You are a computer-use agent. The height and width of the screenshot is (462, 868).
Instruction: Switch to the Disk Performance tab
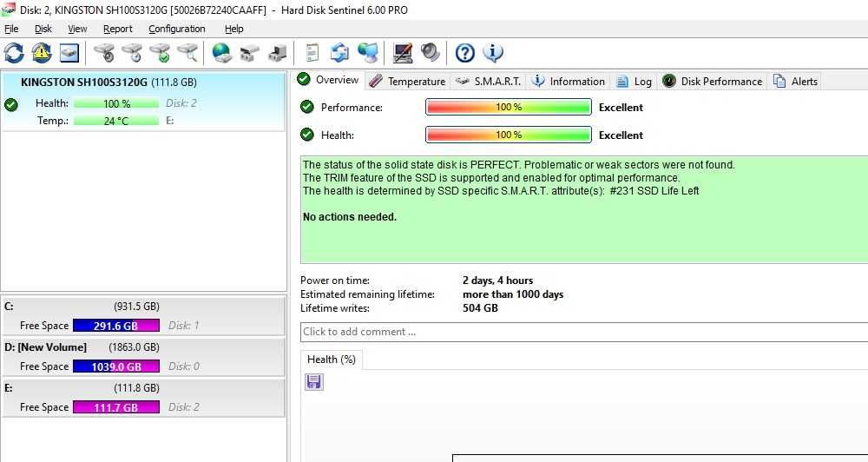click(713, 82)
